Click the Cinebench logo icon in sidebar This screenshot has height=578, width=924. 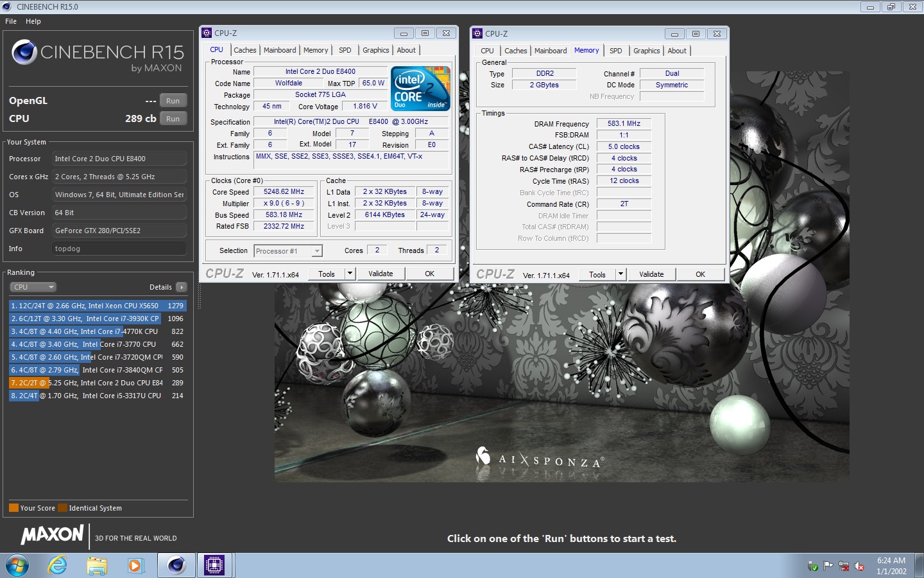pyautogui.click(x=24, y=52)
